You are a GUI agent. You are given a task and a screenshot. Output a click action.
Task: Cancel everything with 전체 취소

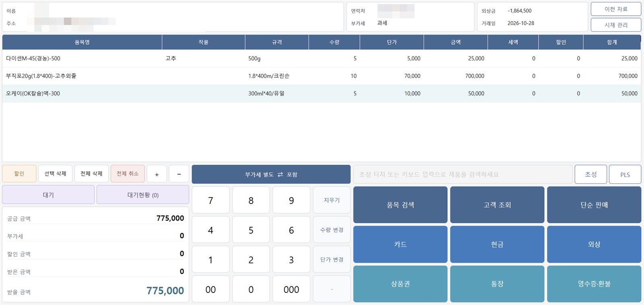[128, 174]
